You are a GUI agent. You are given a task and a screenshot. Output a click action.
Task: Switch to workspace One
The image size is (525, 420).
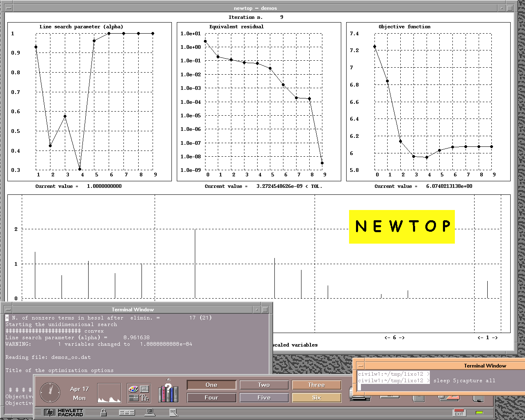pyautogui.click(x=212, y=385)
